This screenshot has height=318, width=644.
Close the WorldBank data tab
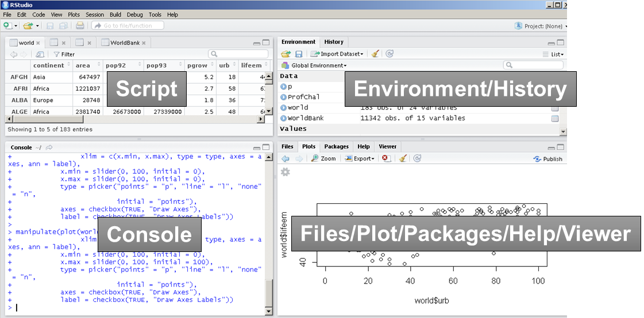point(144,42)
